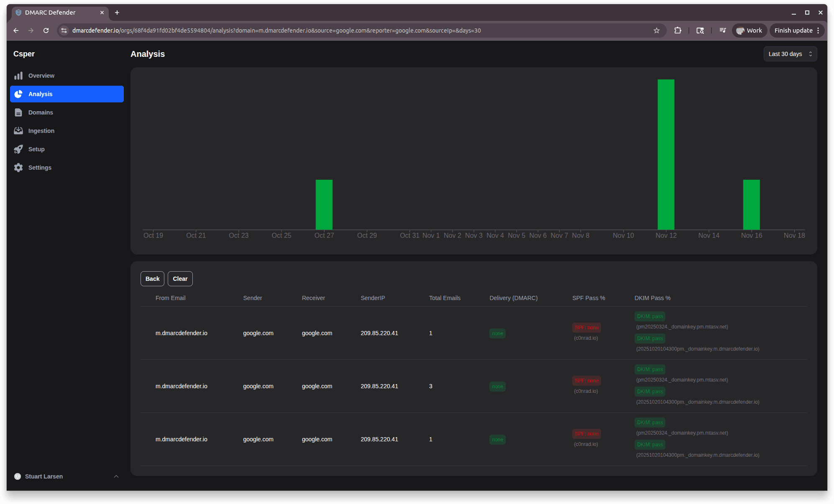834x504 pixels.
Task: Click the Back button above the table
Action: (x=152, y=279)
